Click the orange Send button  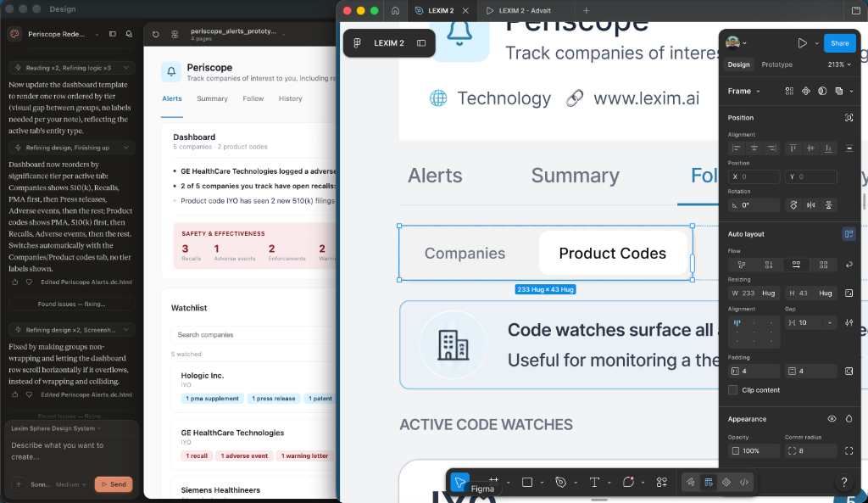click(x=114, y=484)
